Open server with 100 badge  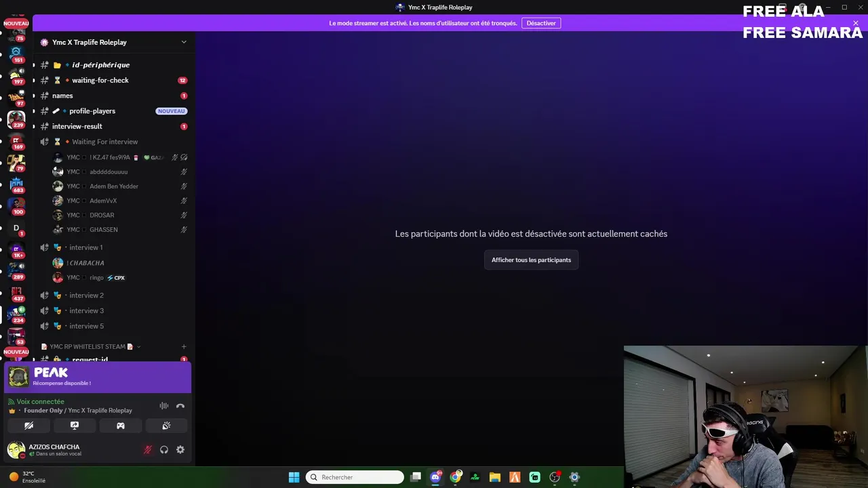(x=16, y=206)
